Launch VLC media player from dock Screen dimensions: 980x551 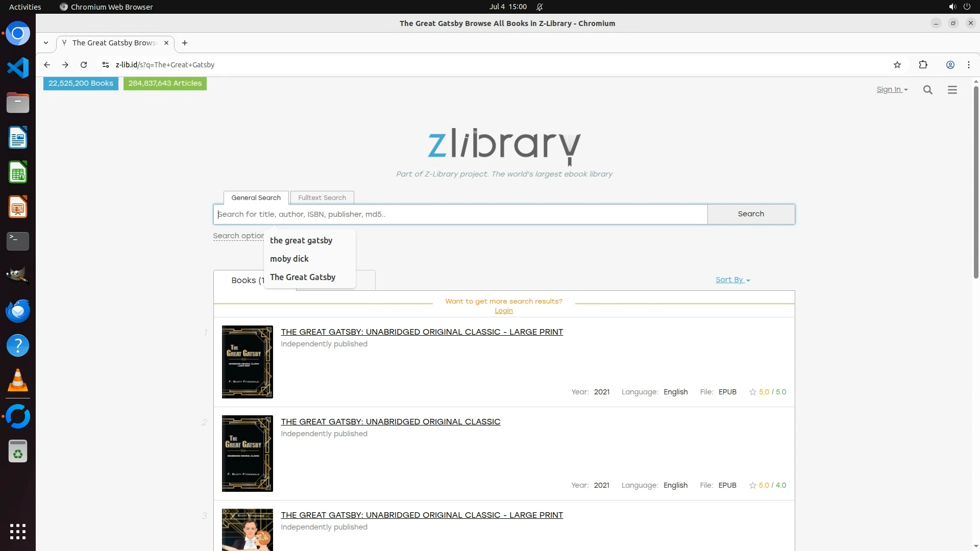pyautogui.click(x=18, y=381)
